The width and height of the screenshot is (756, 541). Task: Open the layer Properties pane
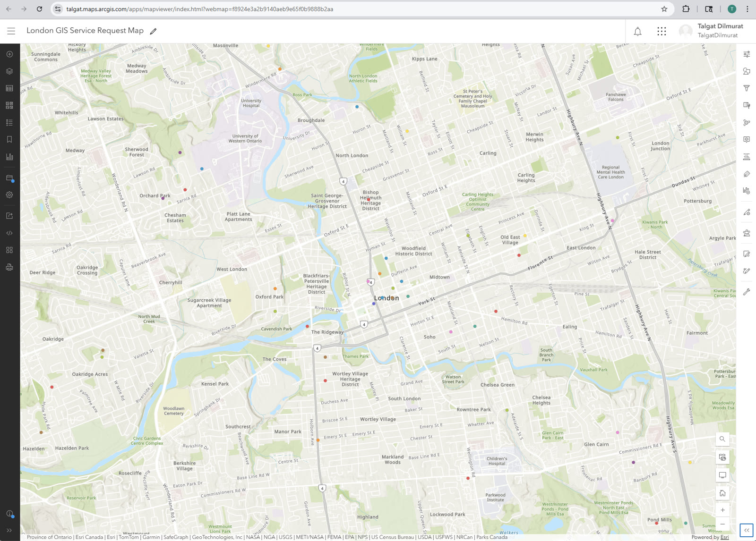click(x=747, y=54)
